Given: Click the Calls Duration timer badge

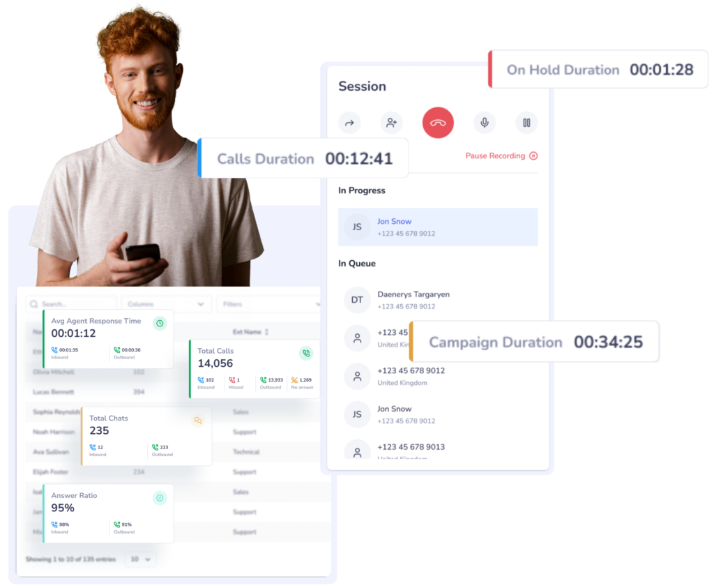Looking at the screenshot, I should click(x=303, y=158).
